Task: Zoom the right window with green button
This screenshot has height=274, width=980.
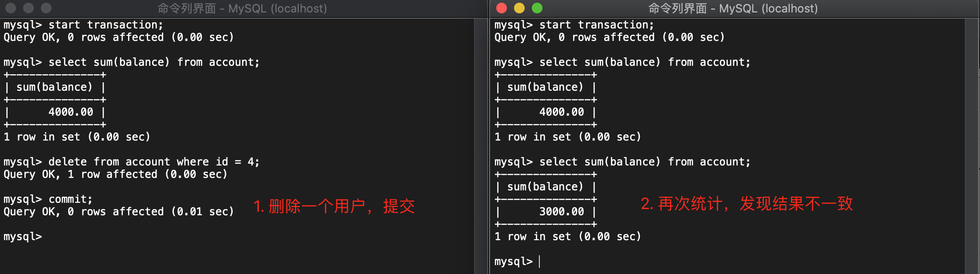Action: [537, 8]
